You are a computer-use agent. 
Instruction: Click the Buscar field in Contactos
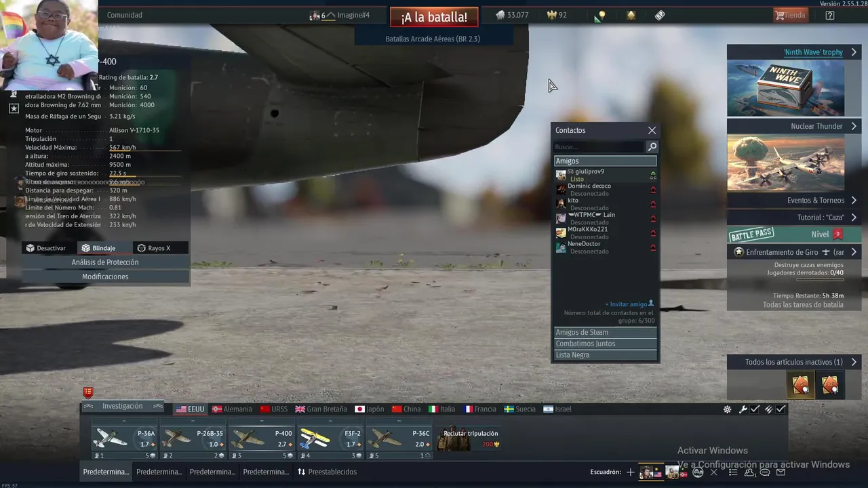coord(599,147)
